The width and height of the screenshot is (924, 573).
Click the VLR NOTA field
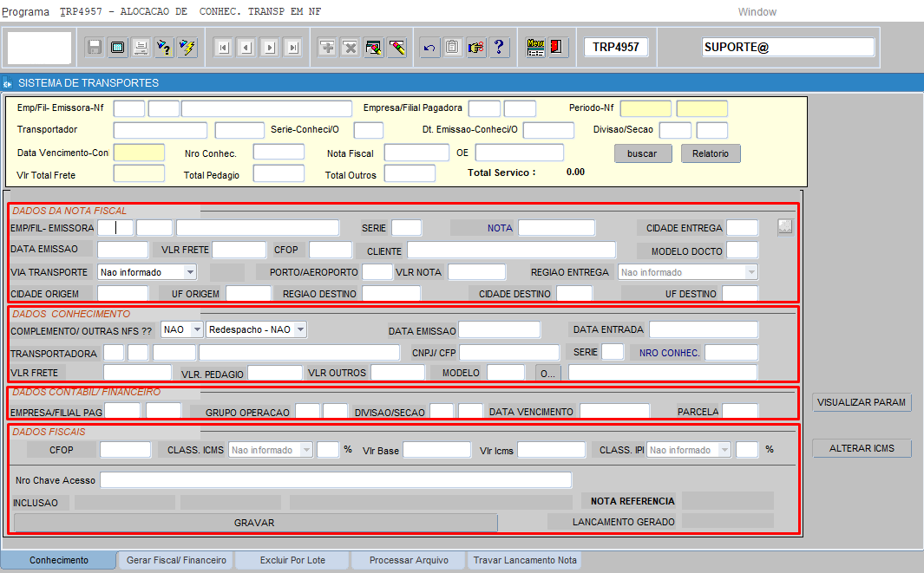[476, 272]
